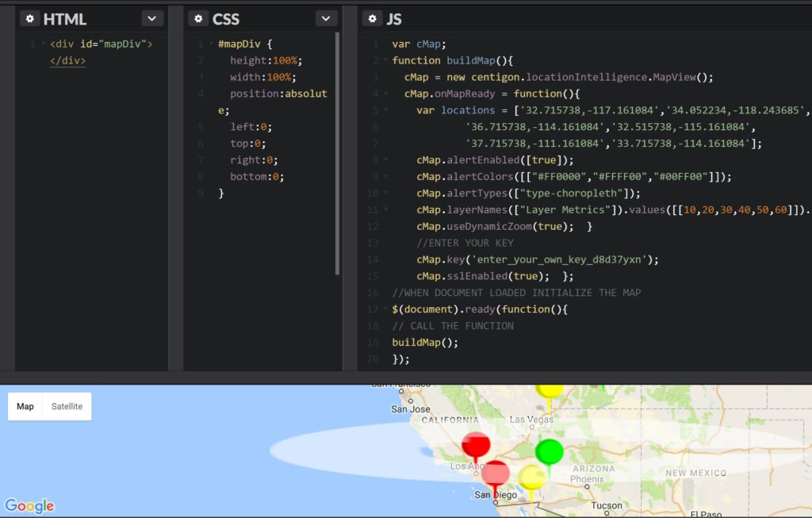Image resolution: width=812 pixels, height=518 pixels.
Task: Open the HTML panel settings gear
Action: pyautogui.click(x=29, y=17)
